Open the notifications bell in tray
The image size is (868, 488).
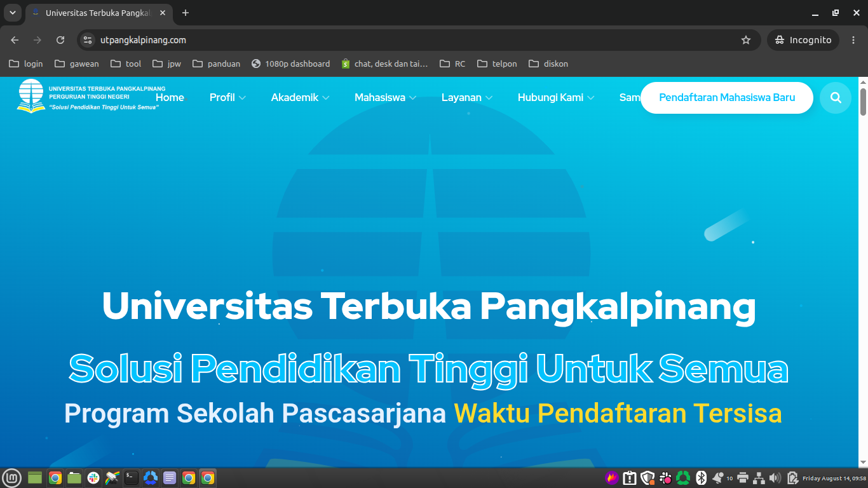pos(719,478)
